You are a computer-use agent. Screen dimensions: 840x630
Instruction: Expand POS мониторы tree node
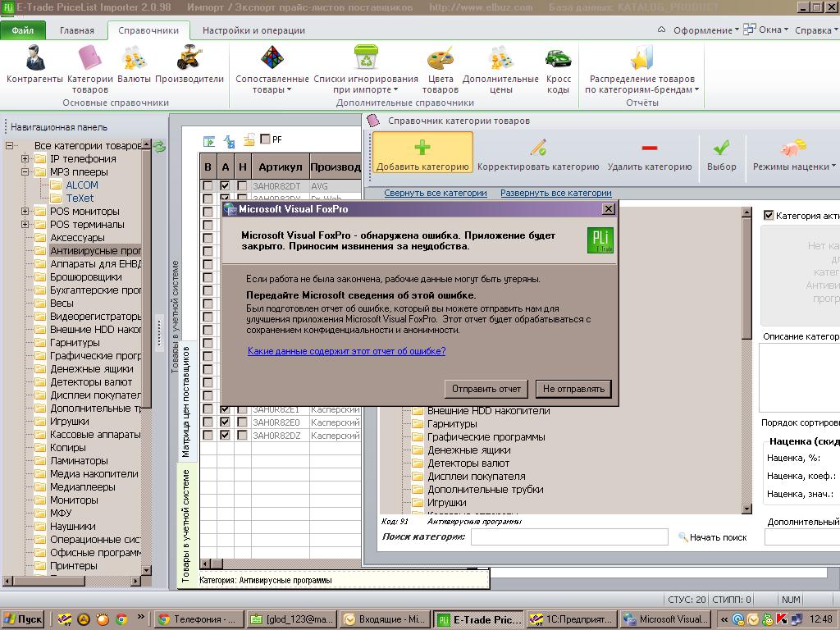(x=25, y=211)
